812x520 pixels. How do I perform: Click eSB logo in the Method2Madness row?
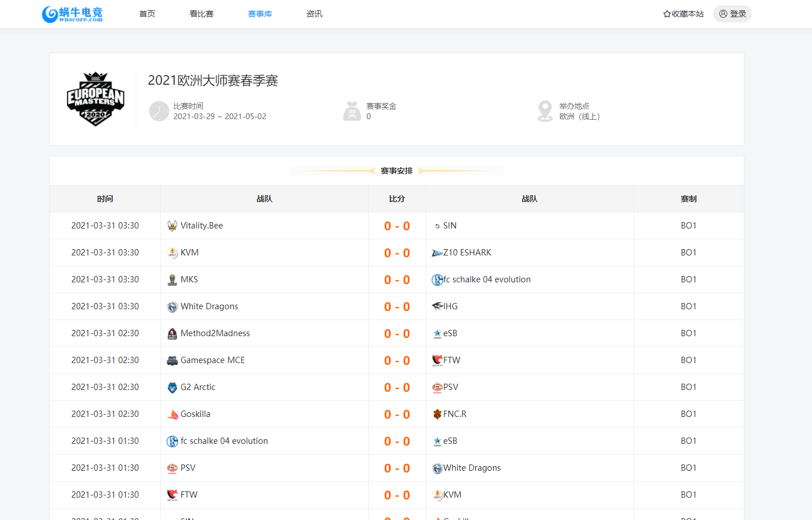tap(437, 333)
